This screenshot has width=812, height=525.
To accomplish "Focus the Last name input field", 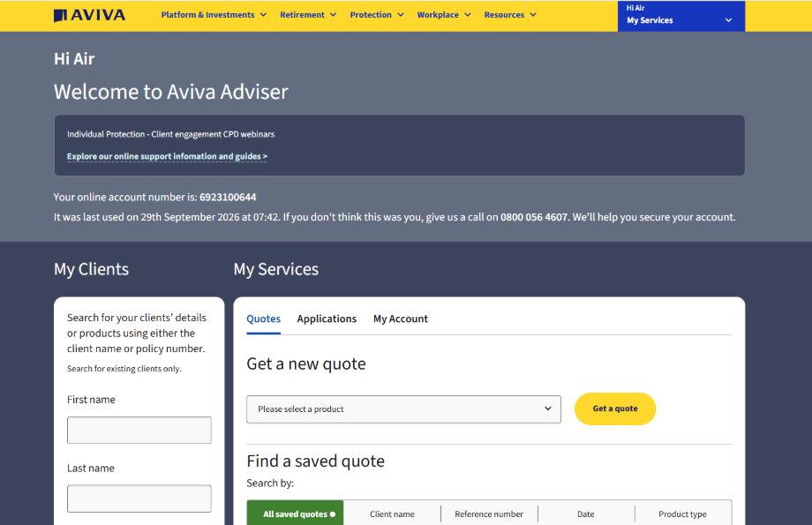I will [x=139, y=499].
